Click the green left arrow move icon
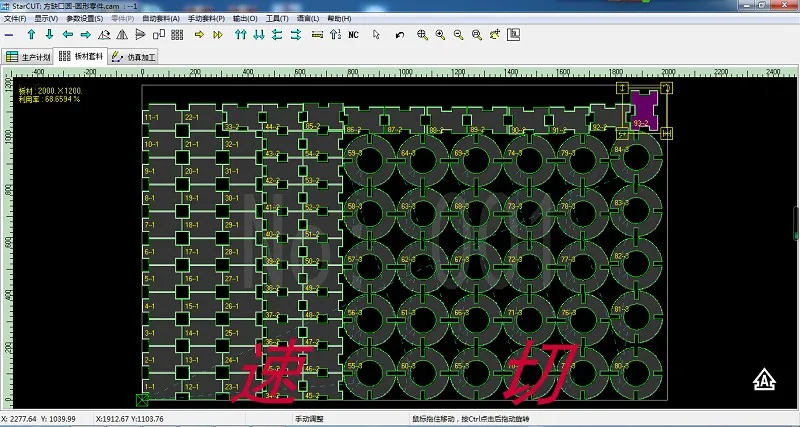 [67, 34]
